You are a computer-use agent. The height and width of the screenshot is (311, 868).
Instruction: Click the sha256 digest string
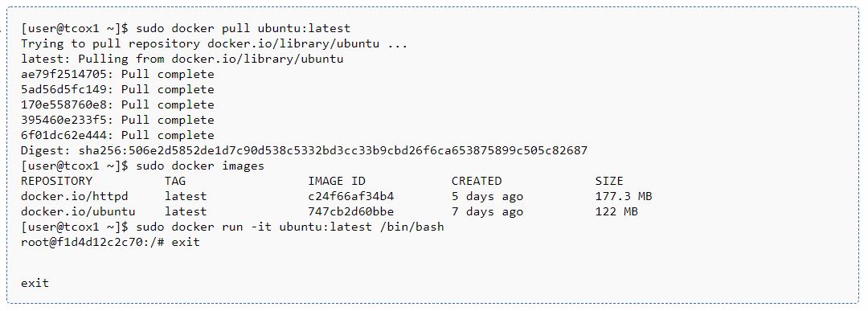(x=333, y=150)
